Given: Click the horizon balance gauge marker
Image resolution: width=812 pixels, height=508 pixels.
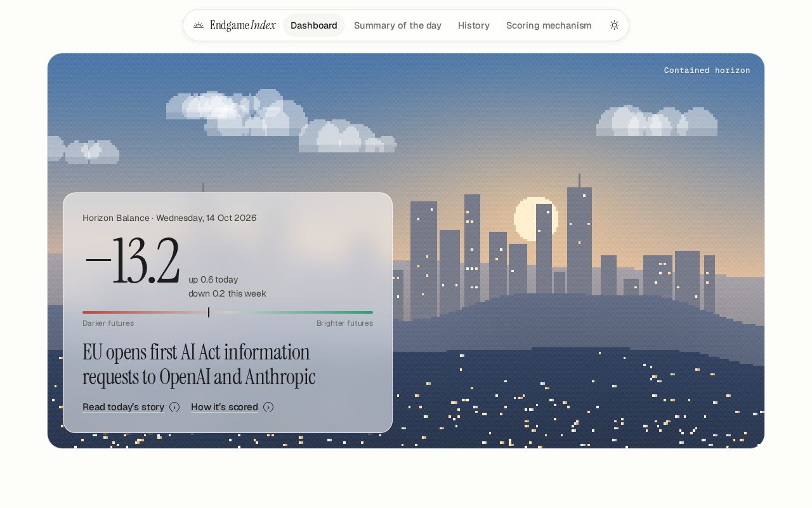Looking at the screenshot, I should (x=209, y=312).
